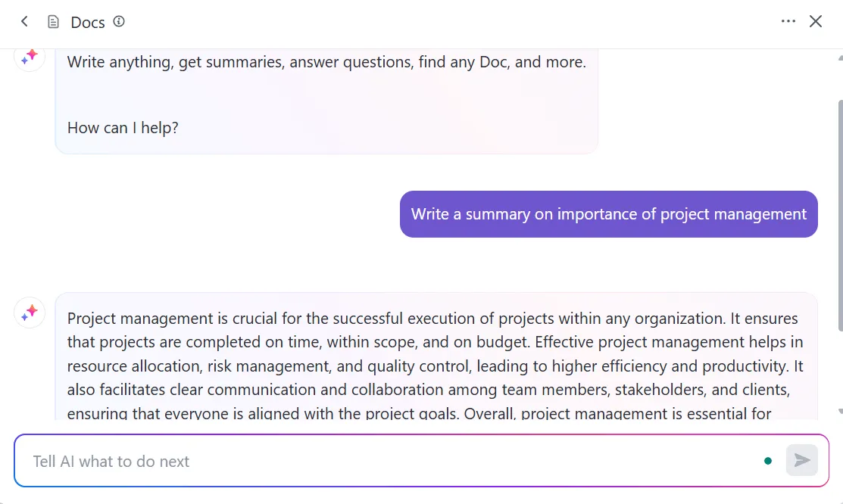Open the three-dot more options menu

pos(788,21)
